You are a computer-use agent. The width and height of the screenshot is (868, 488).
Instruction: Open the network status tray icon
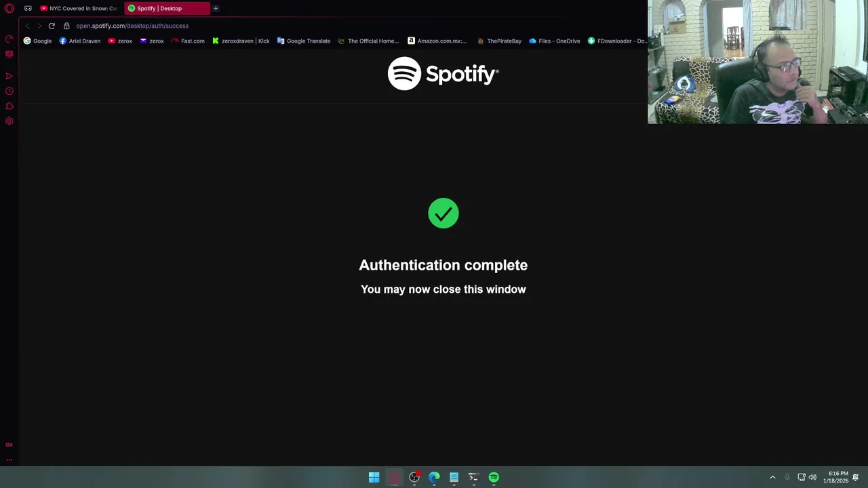tap(801, 477)
